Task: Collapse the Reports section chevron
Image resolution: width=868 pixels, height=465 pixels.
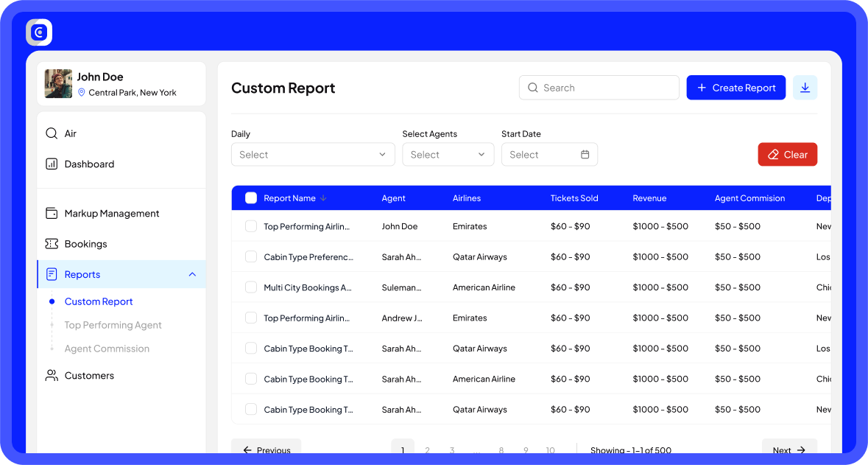Action: click(192, 273)
